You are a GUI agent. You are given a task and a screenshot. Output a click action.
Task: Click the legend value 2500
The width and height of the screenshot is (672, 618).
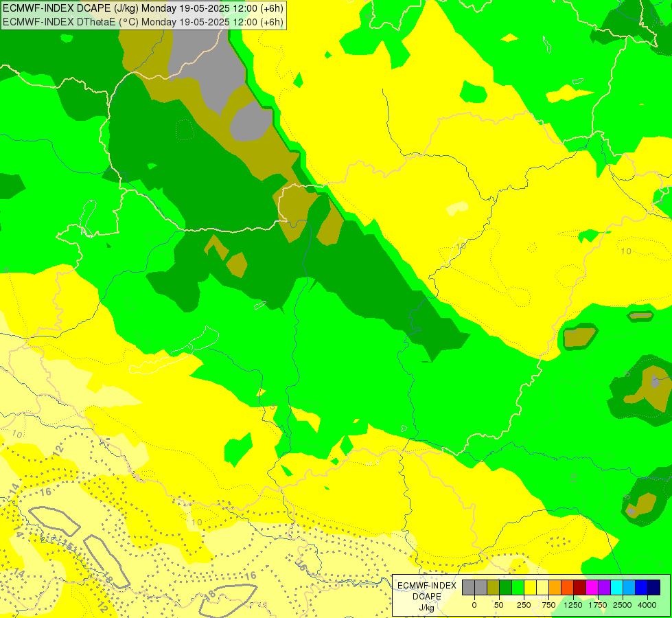pyautogui.click(x=623, y=605)
